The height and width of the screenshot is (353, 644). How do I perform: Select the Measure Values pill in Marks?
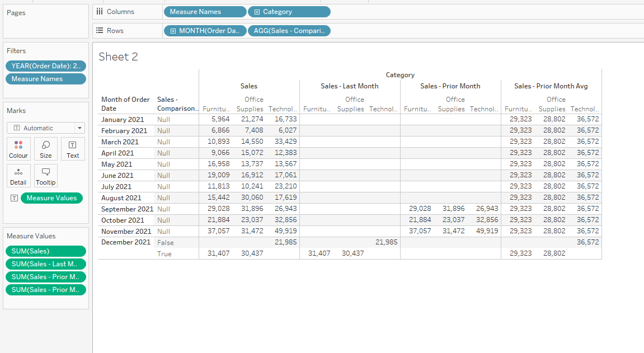51,198
